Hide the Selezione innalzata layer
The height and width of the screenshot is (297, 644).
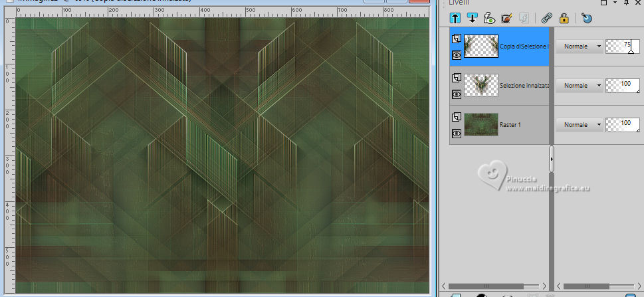(457, 94)
